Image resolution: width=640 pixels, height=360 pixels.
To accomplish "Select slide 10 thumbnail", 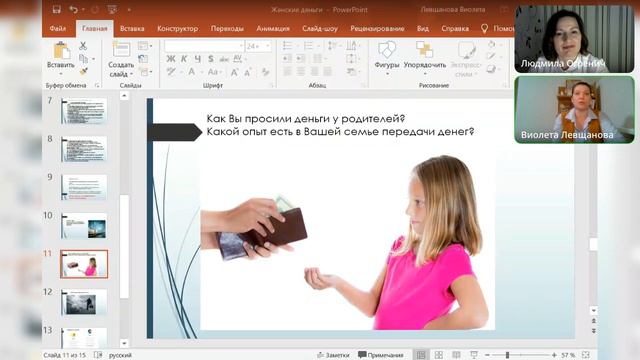I will [x=84, y=226].
